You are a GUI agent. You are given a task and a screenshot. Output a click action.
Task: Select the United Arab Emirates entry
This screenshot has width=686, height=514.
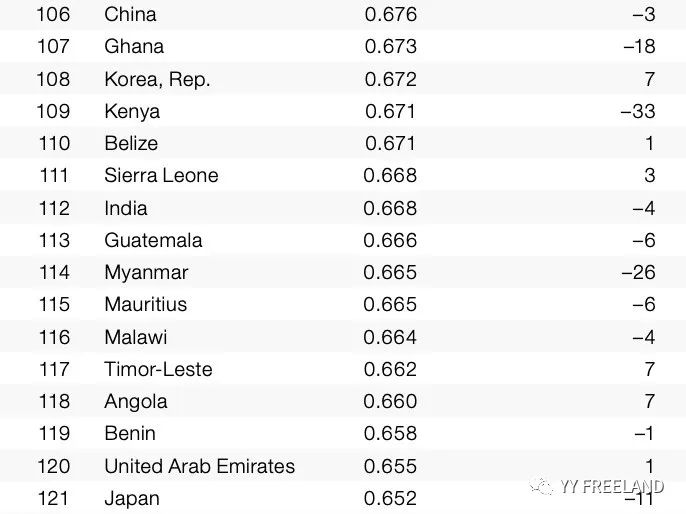[200, 466]
